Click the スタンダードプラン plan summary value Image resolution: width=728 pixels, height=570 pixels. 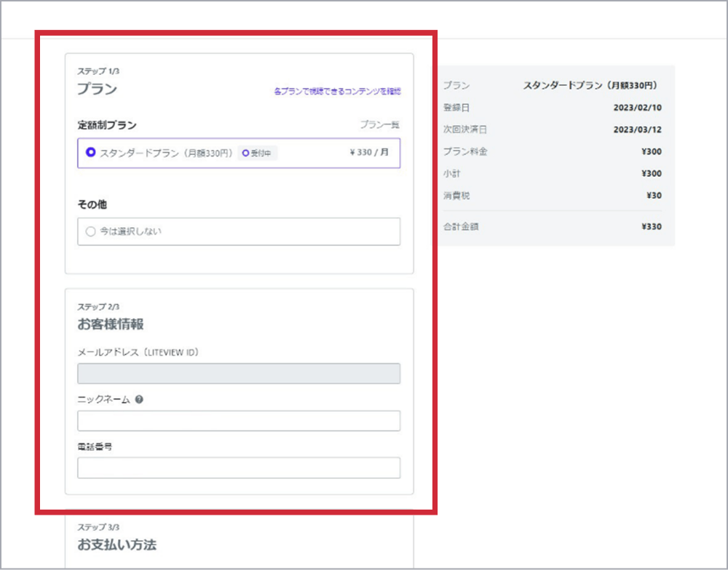(x=591, y=84)
